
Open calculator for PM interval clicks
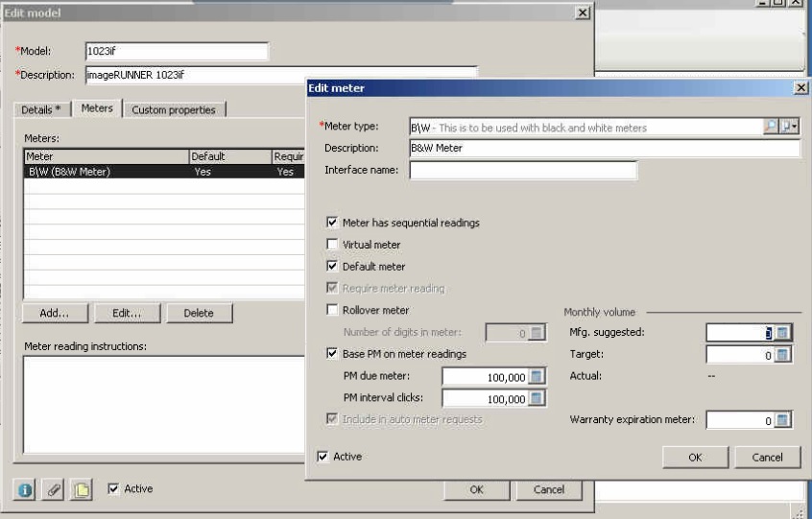coord(537,398)
